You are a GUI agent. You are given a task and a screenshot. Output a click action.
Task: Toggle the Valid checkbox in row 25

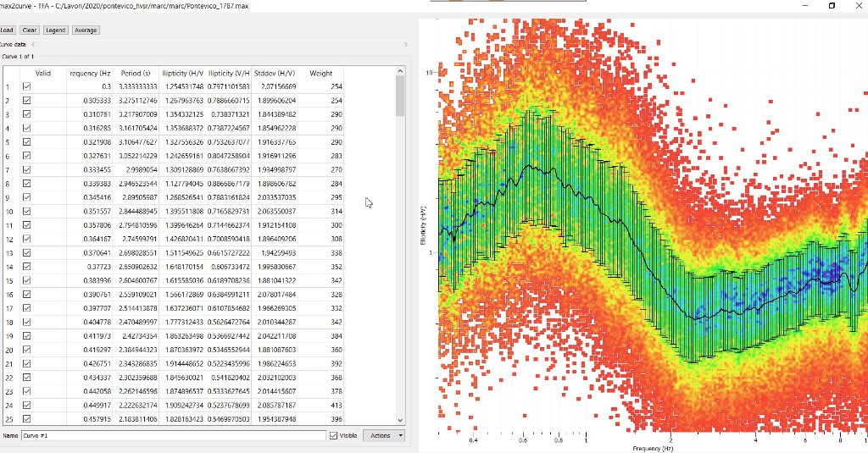point(26,419)
